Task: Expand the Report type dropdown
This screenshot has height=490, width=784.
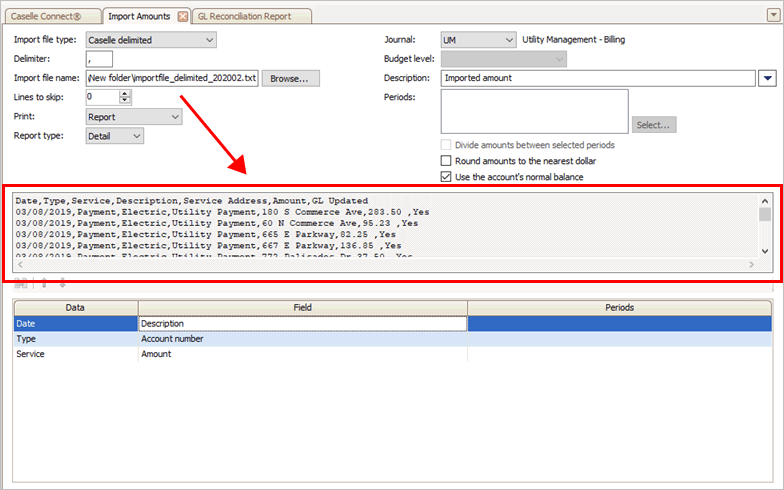Action: point(136,136)
